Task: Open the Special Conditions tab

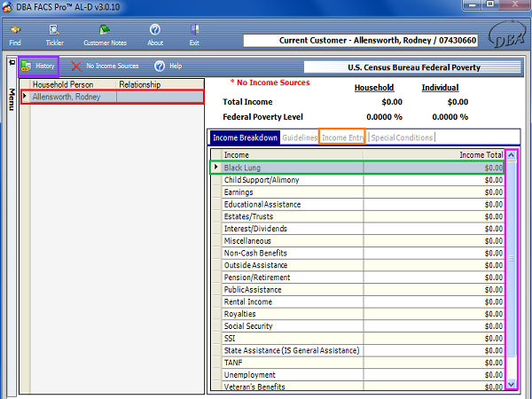Action: point(402,137)
